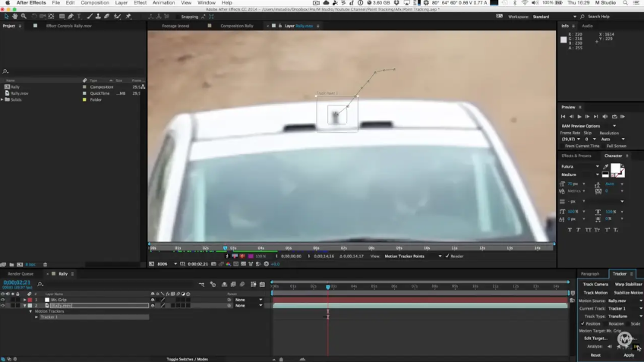
Task: Select the Brush tool
Action: (90, 17)
